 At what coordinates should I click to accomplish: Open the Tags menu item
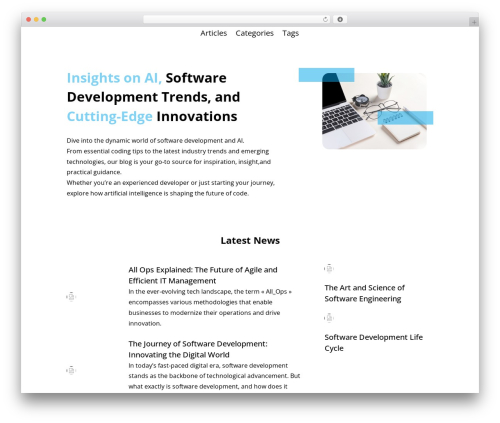click(290, 33)
